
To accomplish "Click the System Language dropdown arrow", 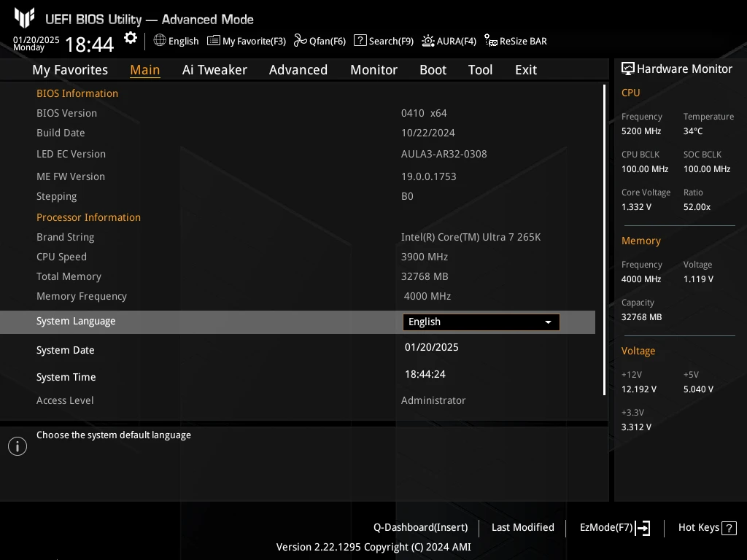I will [x=549, y=322].
